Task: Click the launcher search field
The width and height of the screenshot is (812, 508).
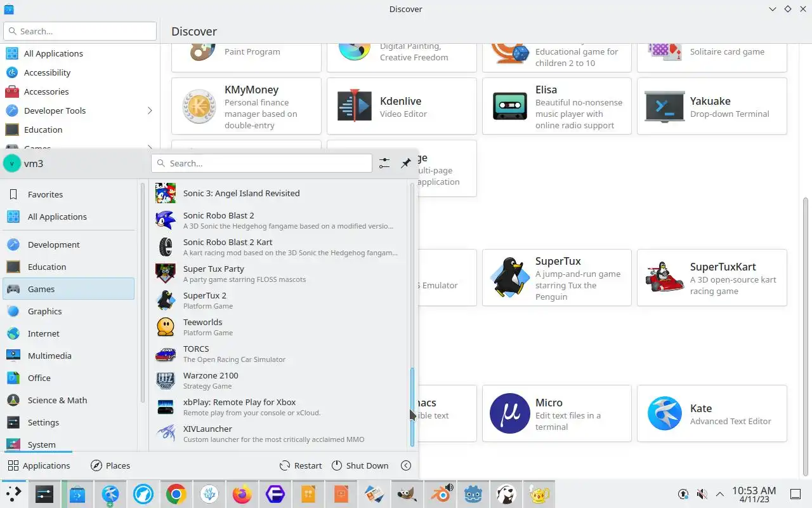Action: (261, 163)
